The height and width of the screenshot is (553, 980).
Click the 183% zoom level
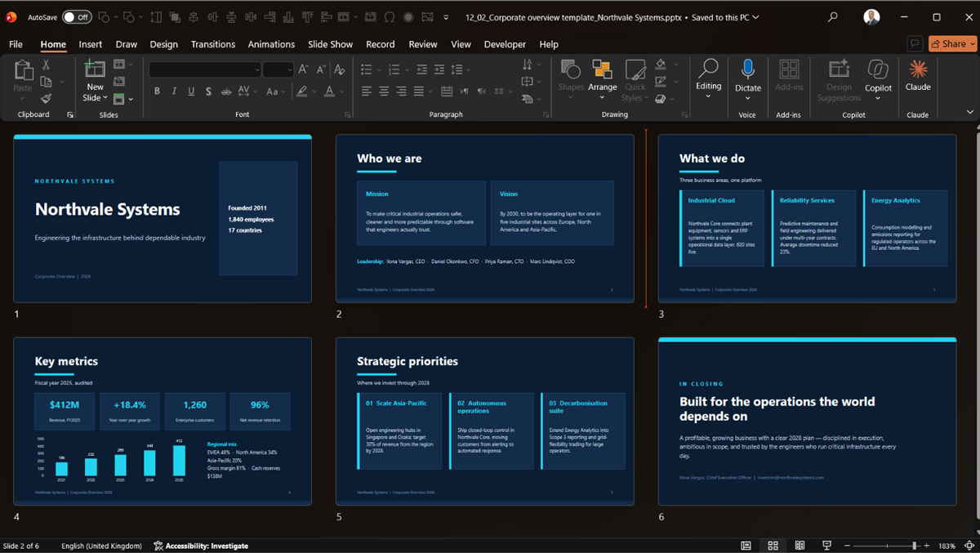[x=947, y=546]
